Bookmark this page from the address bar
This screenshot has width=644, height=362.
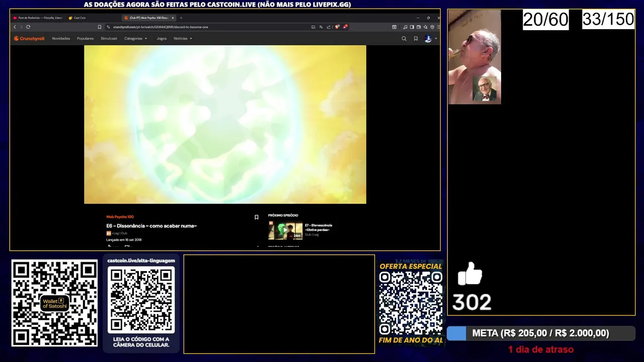click(x=99, y=27)
